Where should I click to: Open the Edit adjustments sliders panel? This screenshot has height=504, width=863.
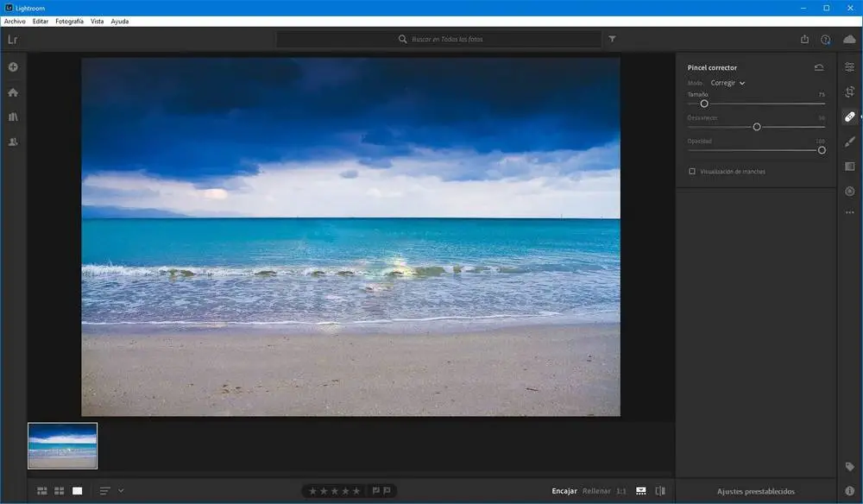point(849,66)
